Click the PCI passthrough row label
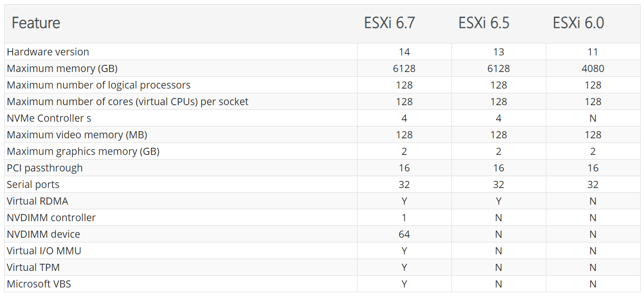The height and width of the screenshot is (296, 644). coord(45,168)
